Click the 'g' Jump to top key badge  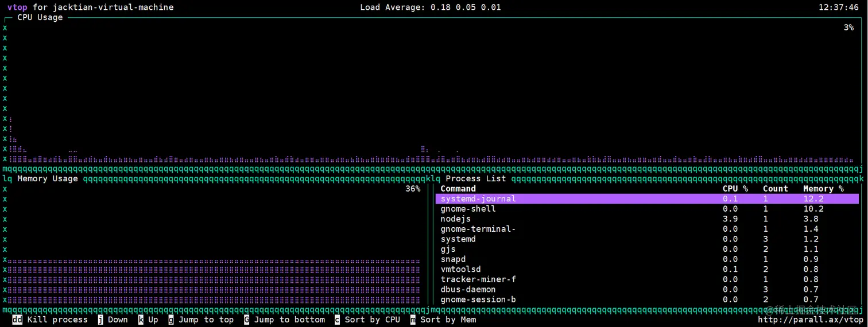170,320
